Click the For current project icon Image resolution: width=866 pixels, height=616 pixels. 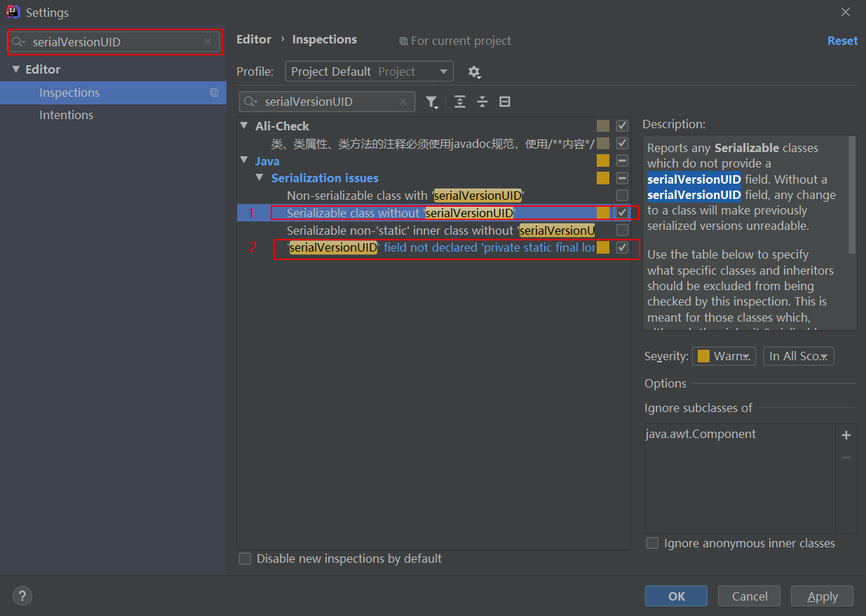pos(403,41)
